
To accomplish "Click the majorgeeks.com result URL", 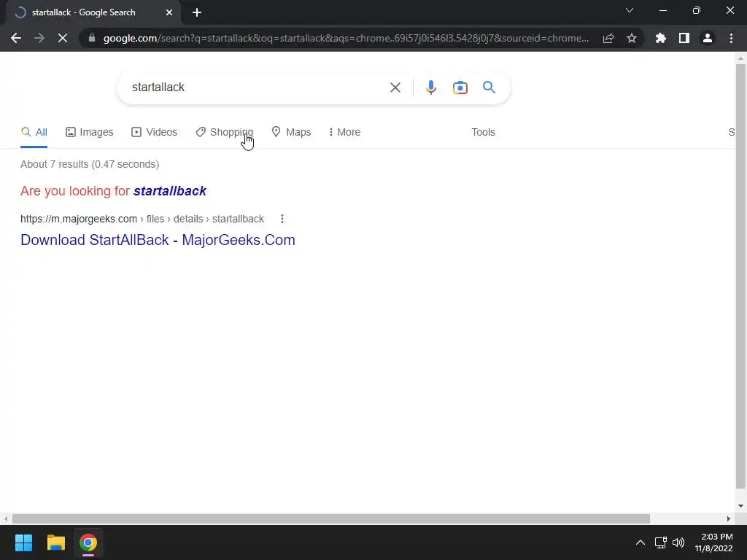I will click(142, 219).
